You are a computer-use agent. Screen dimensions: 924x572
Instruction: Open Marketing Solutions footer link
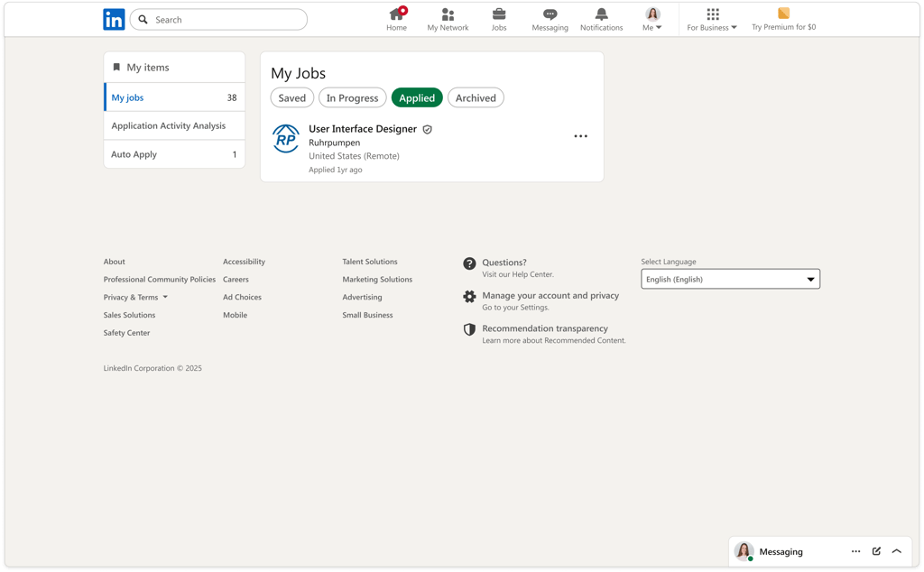377,279
